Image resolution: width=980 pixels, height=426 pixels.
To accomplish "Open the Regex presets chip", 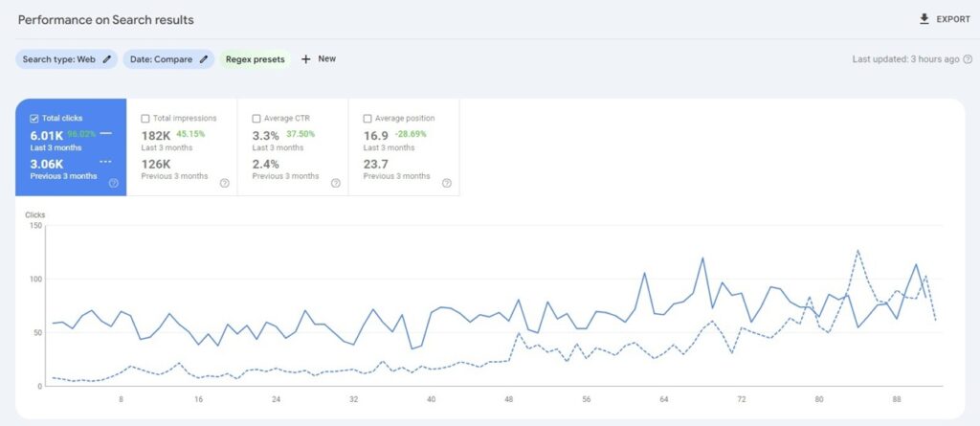I will [x=255, y=59].
